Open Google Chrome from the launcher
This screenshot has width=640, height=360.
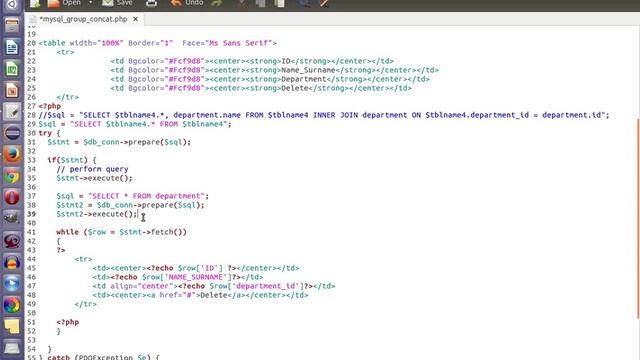[12, 176]
